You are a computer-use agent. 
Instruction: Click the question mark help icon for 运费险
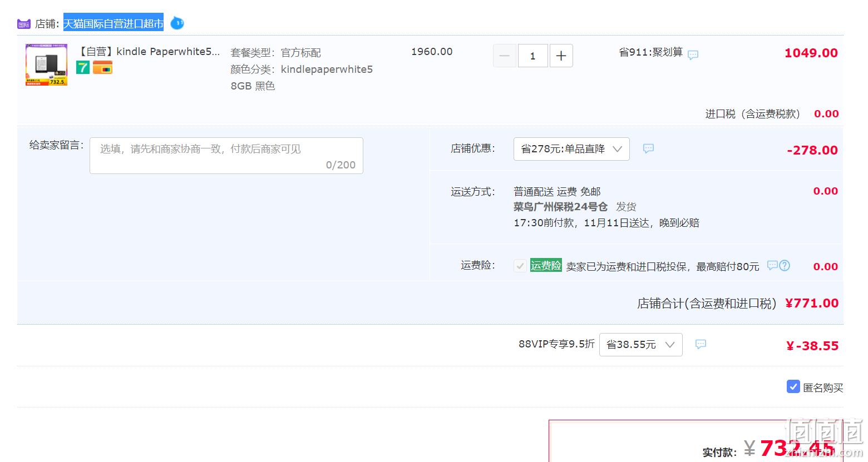click(785, 265)
